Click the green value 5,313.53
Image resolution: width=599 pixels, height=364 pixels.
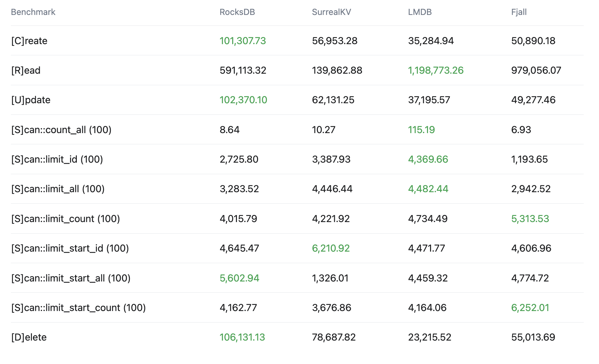coord(530,219)
